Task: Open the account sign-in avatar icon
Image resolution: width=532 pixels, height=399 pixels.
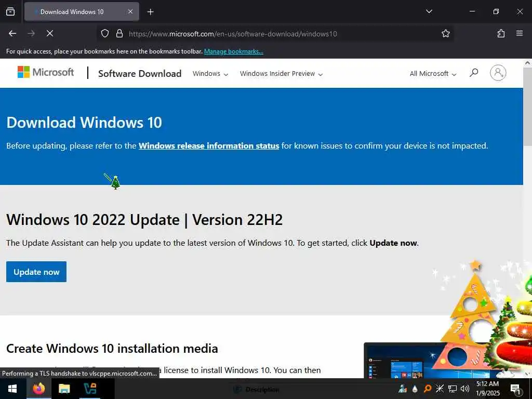Action: click(x=498, y=73)
